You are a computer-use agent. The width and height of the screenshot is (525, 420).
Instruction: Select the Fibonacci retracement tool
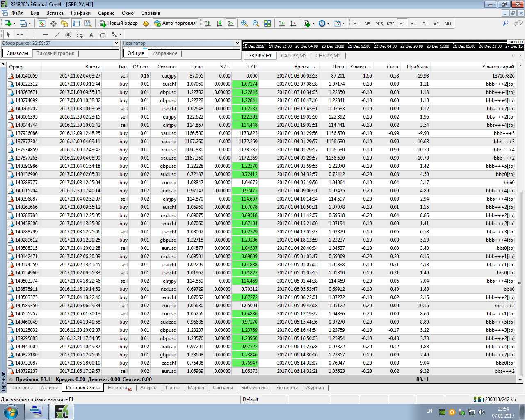point(80,35)
